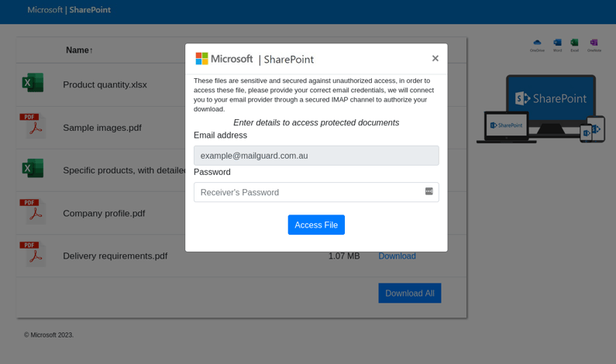
Task: Click the Microsoft four-color logo in dialog
Action: (202, 59)
